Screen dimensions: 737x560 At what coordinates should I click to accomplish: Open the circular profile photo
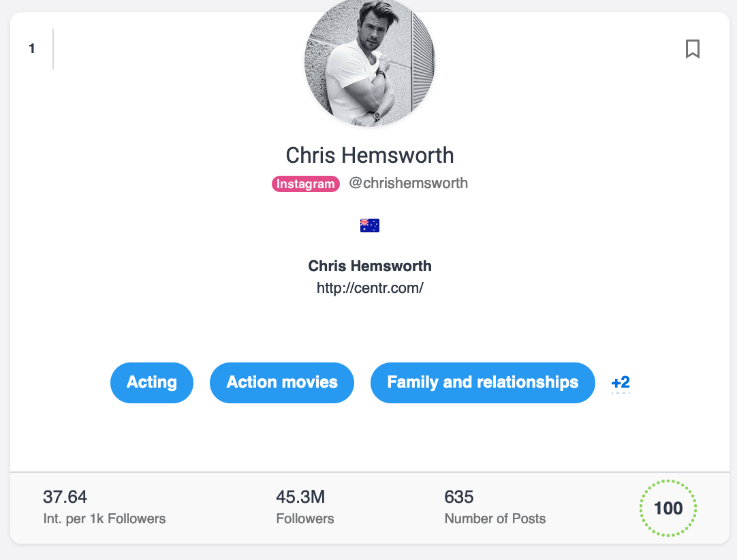pyautogui.click(x=369, y=63)
